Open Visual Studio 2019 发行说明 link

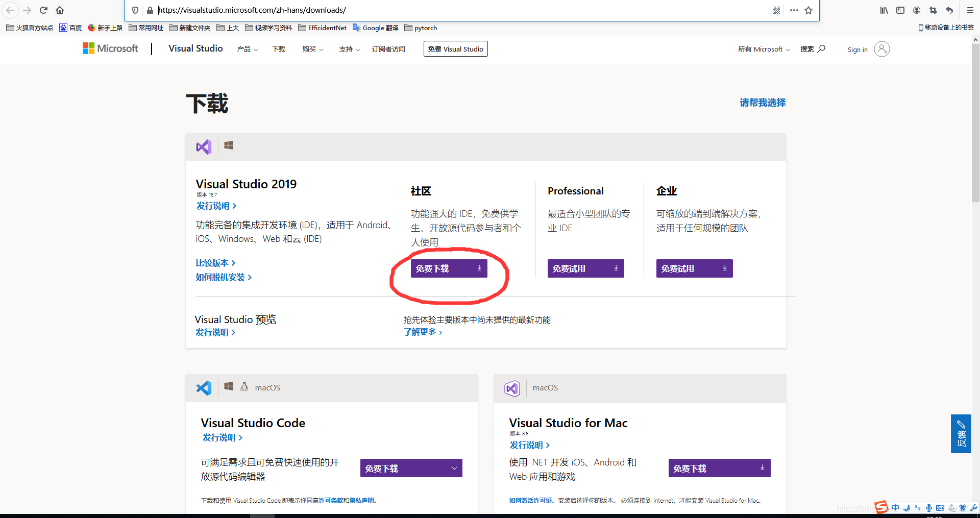coord(216,206)
